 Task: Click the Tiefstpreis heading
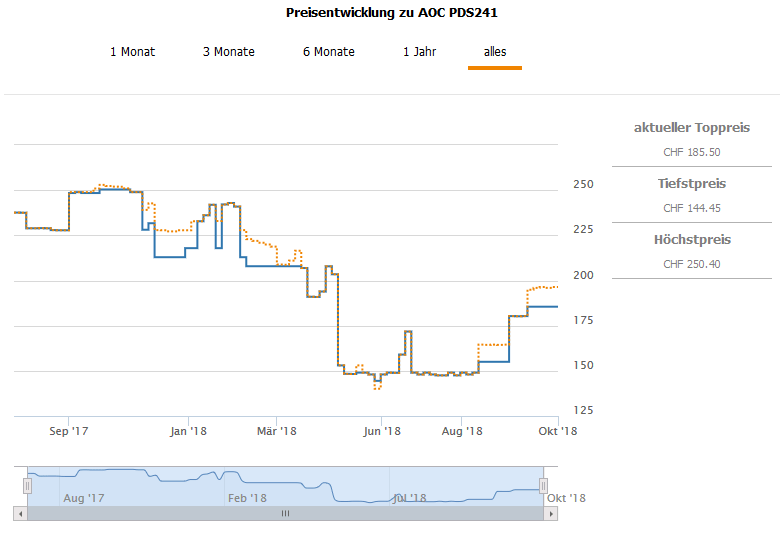coord(692,184)
